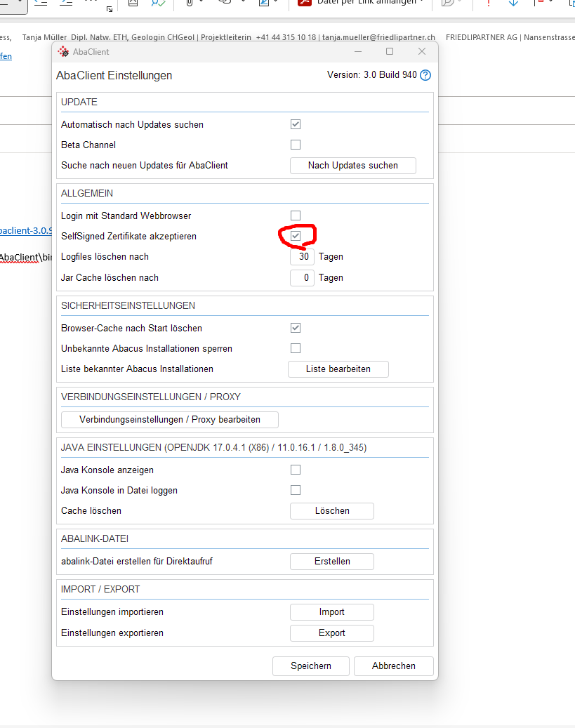Screen dimensions: 575x728
Task: Check 'Java Konsole in Datei loggen'
Action: click(296, 490)
